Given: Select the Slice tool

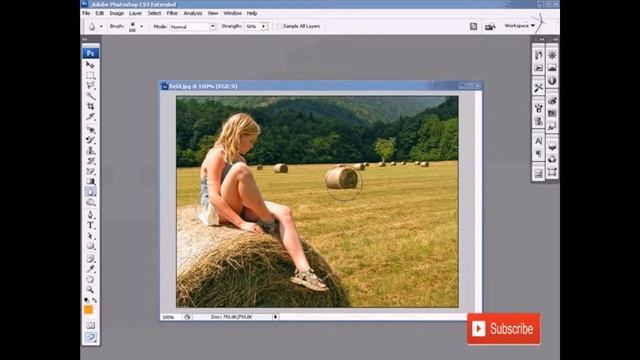Looking at the screenshot, I should pyautogui.click(x=90, y=117).
